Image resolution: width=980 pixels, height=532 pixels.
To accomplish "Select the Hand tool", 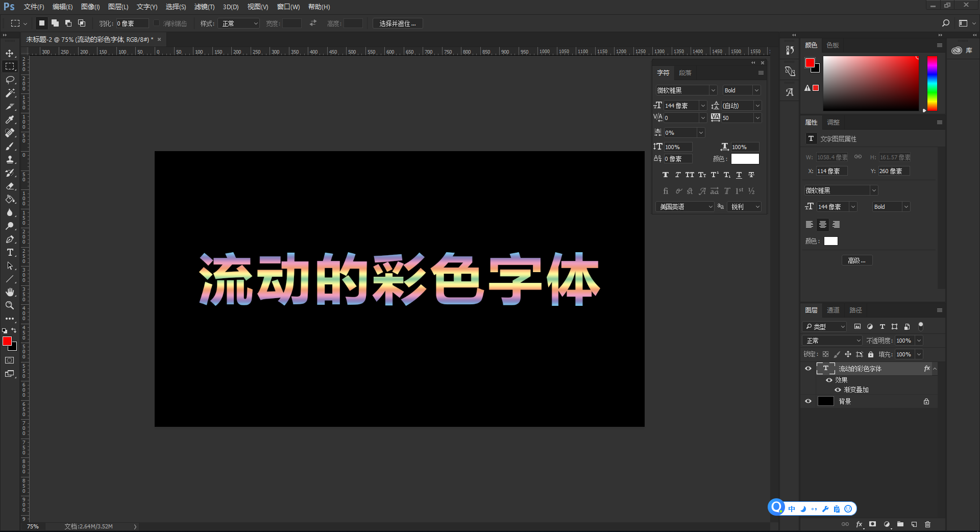I will (10, 292).
